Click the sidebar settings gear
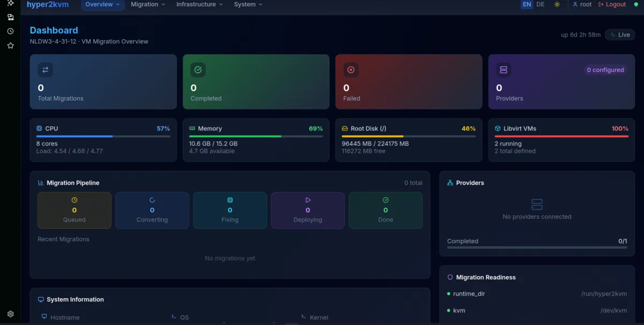 (10, 314)
